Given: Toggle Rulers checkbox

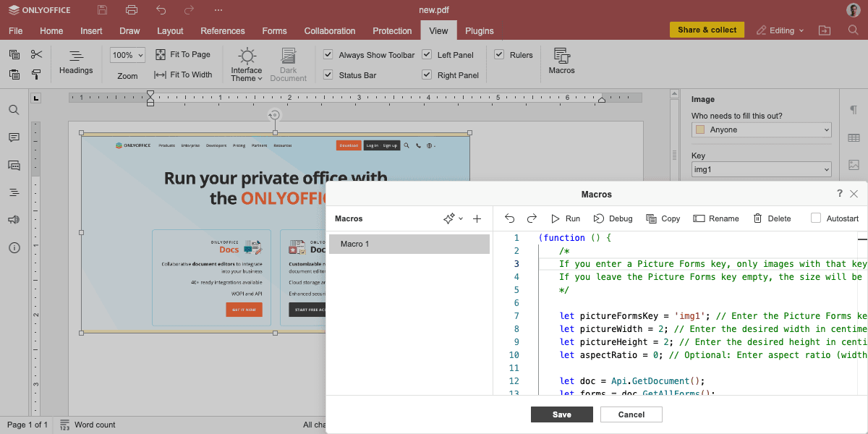Looking at the screenshot, I should [x=499, y=55].
